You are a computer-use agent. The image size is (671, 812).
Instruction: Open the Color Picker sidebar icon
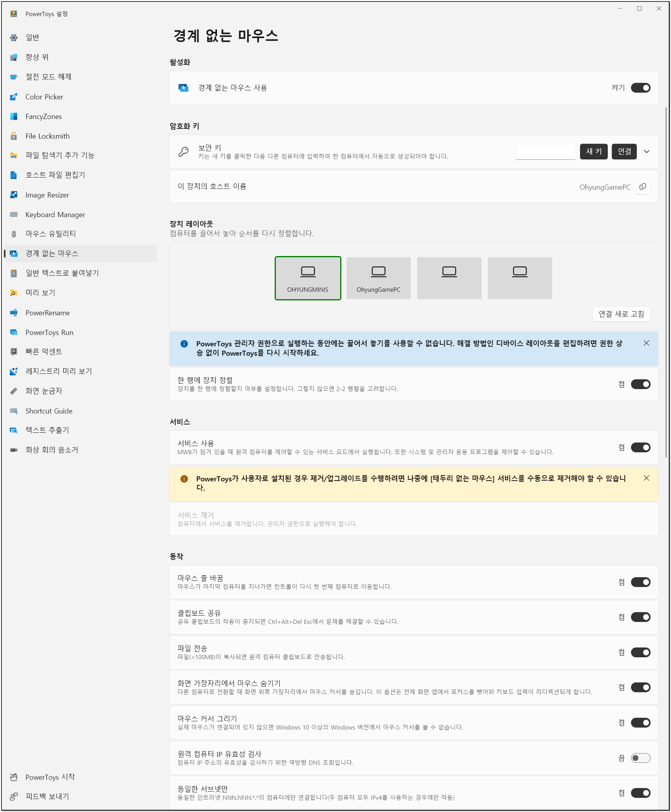(14, 97)
